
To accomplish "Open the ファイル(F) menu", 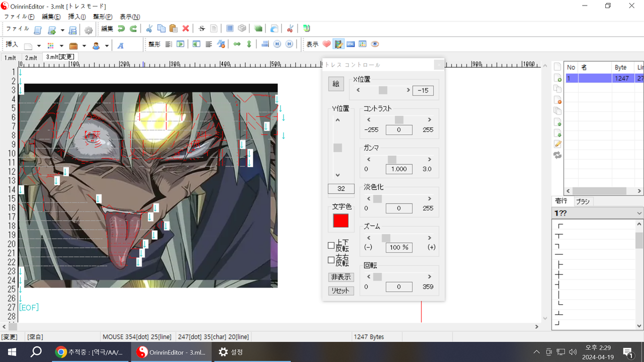I will point(19,17).
